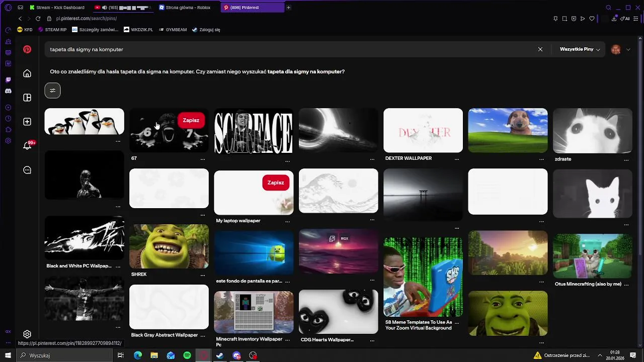Open the Zaloguj się bookmark
This screenshot has height=362, width=644.
tap(206, 30)
